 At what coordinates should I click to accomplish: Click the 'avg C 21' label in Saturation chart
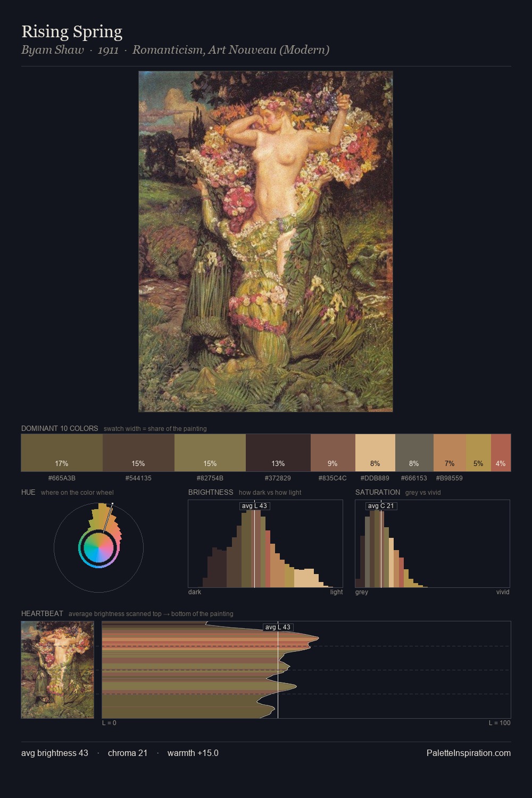381,506
